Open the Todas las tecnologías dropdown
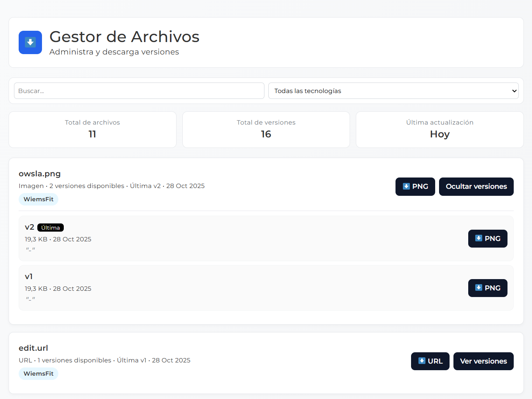This screenshot has height=399, width=532. [x=393, y=91]
